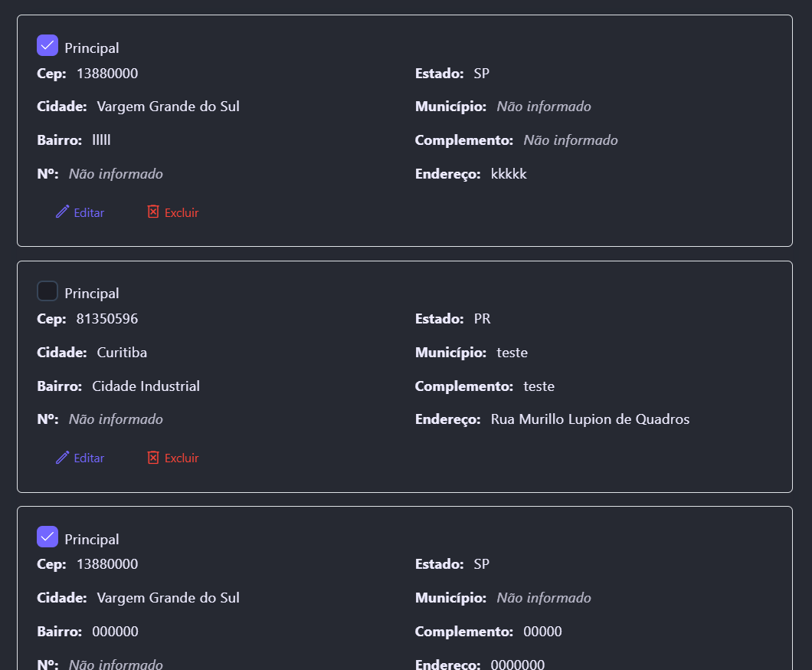
Task: Click the Estado value PR
Action: coord(482,319)
